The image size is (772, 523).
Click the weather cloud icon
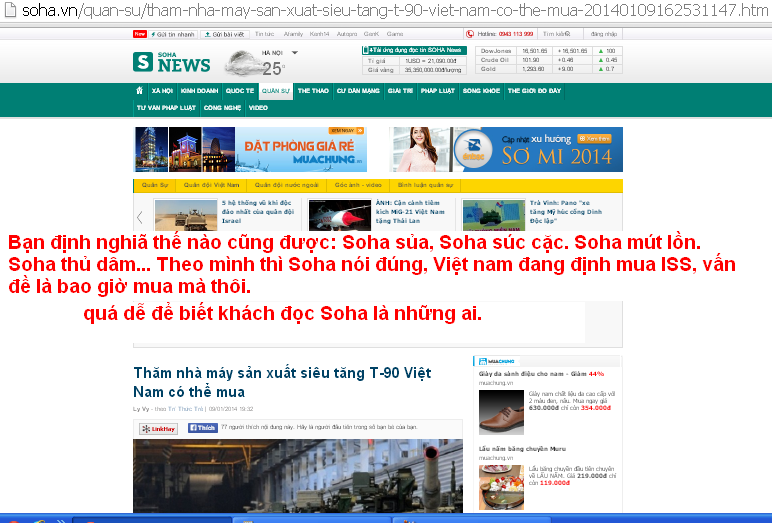coord(244,63)
